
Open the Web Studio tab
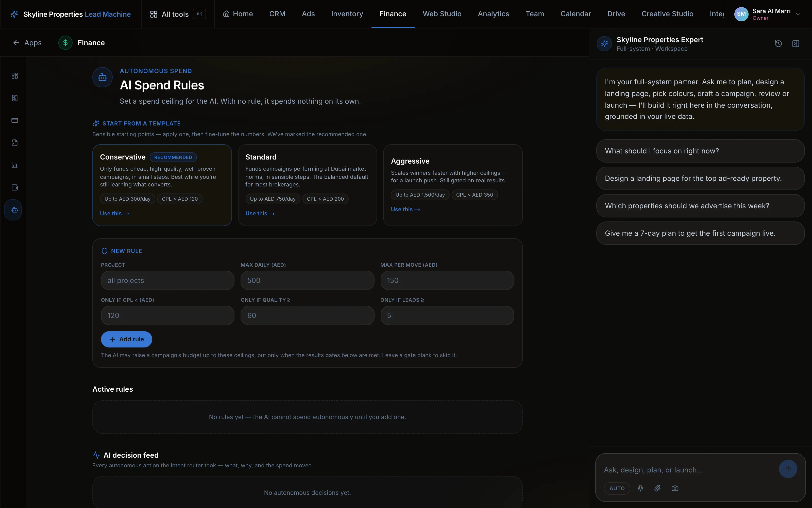(442, 14)
